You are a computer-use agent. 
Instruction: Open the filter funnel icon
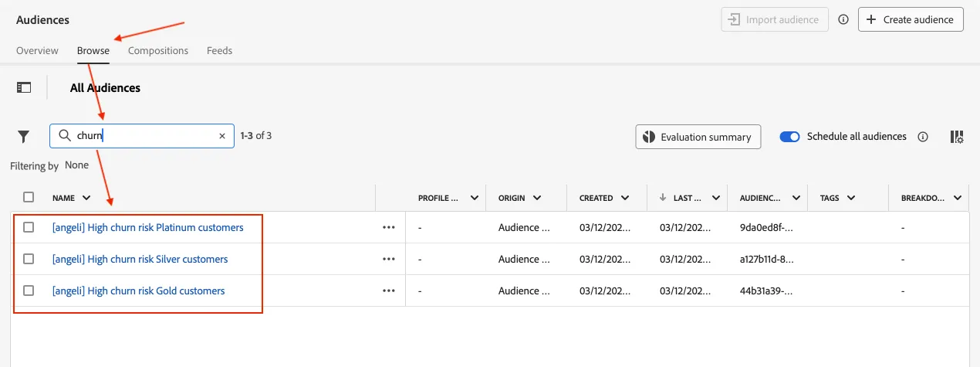click(24, 137)
